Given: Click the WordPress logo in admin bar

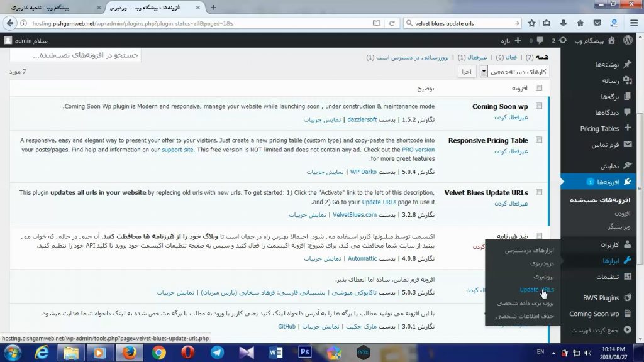Looking at the screenshot, I should [x=628, y=40].
